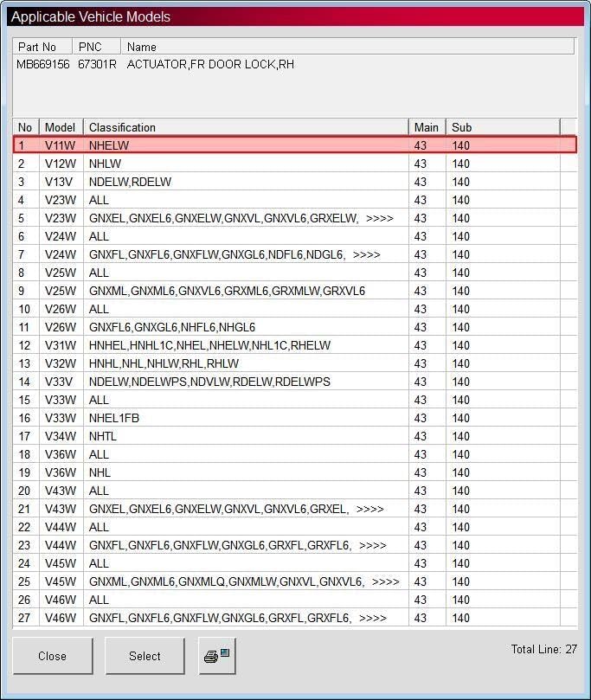Sort by the Model column header

pyautogui.click(x=61, y=127)
